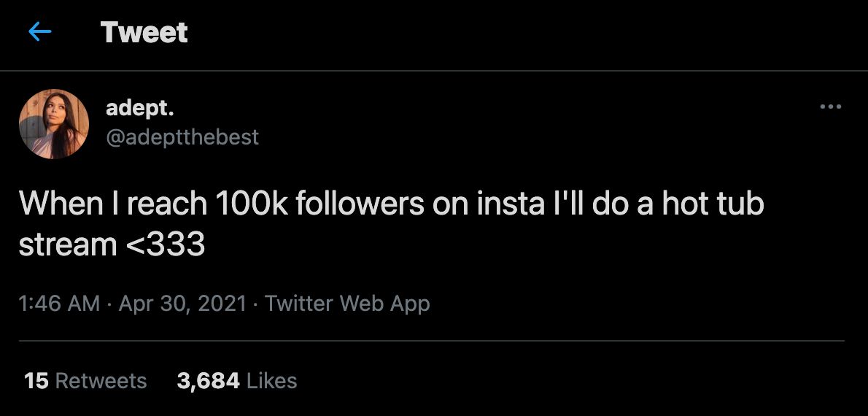The image size is (868, 416).
Task: Click the word stream in the tweet
Action: (x=67, y=244)
